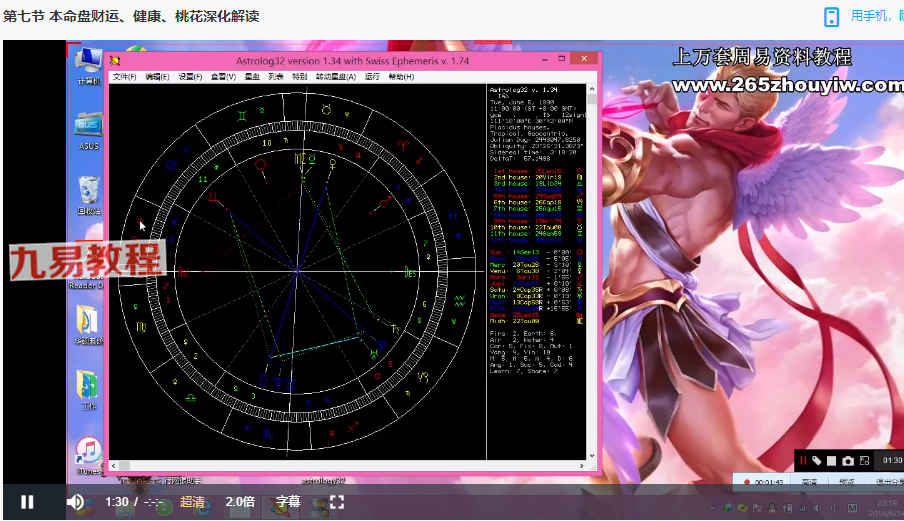Open the 设置(F) menu in Astrolog32
Screen dimensions: 904x521
[x=190, y=77]
